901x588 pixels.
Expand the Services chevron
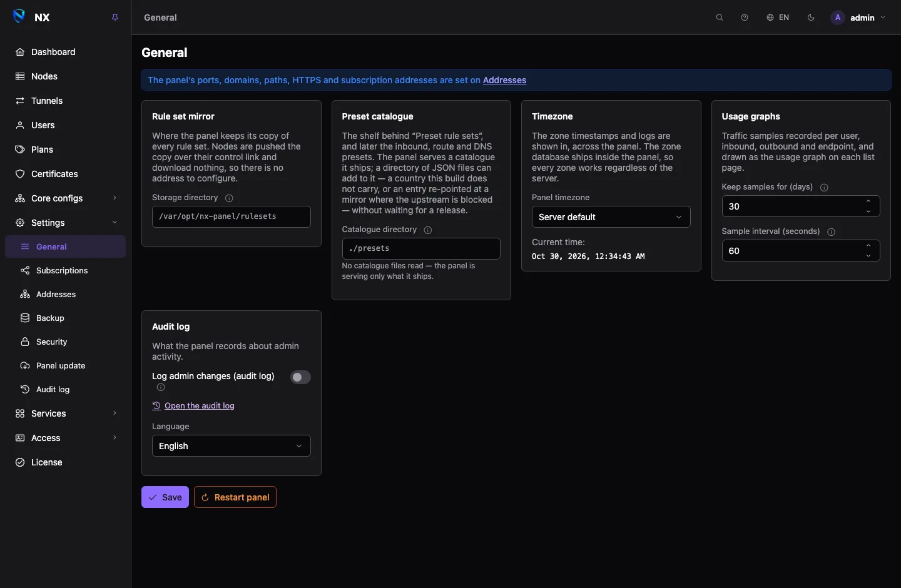(115, 413)
